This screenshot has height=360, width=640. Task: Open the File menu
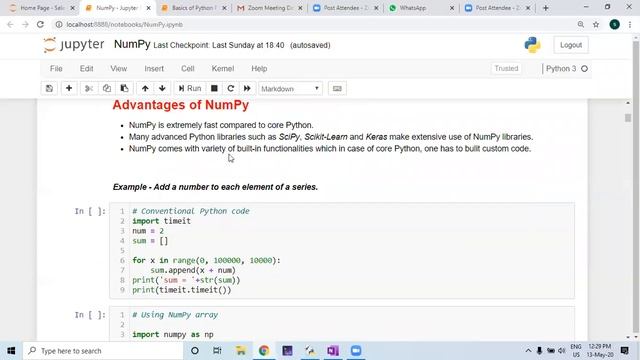point(56,69)
